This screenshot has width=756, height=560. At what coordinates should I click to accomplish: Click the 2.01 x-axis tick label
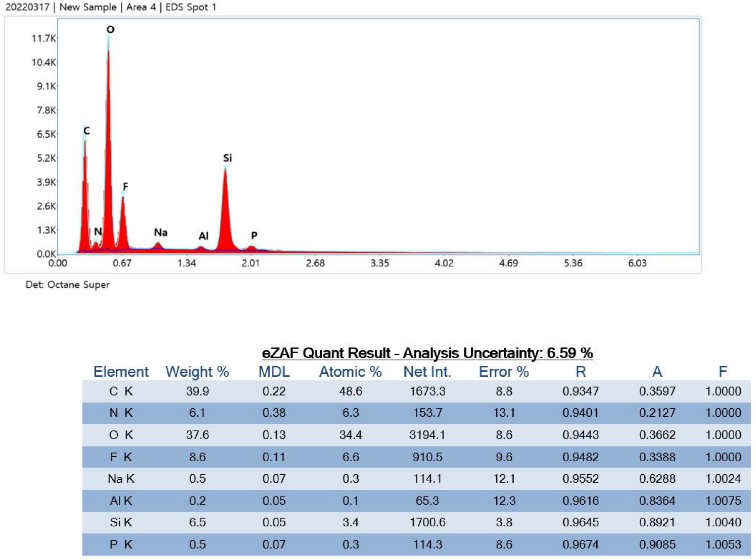click(x=251, y=263)
